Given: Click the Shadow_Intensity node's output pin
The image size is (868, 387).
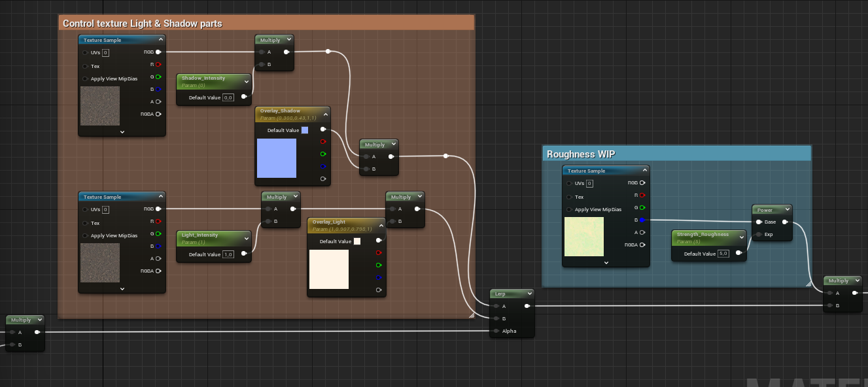Looking at the screenshot, I should click(x=244, y=97).
